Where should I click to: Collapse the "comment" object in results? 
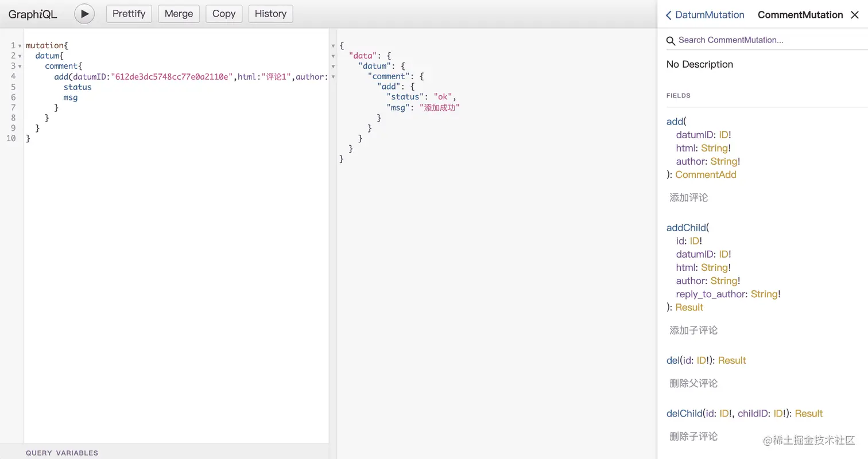click(x=333, y=76)
